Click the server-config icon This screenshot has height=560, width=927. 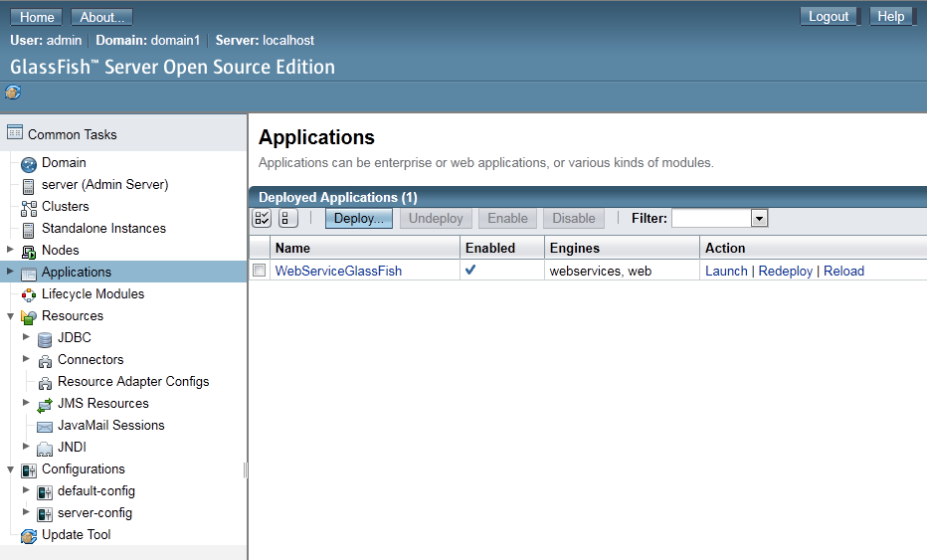click(45, 514)
